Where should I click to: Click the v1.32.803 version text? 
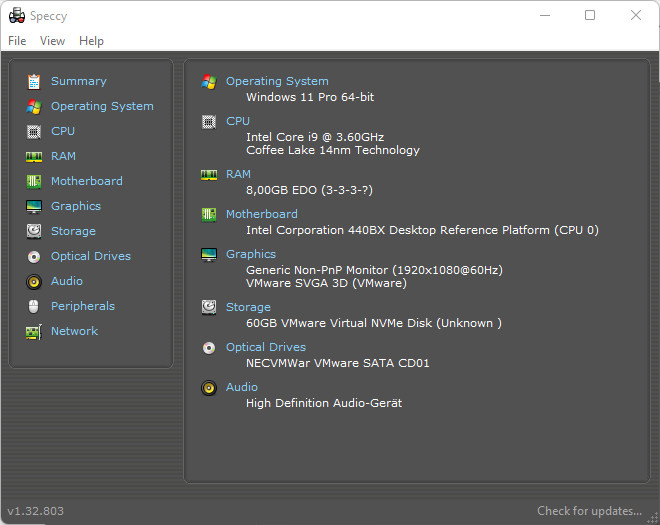click(35, 511)
